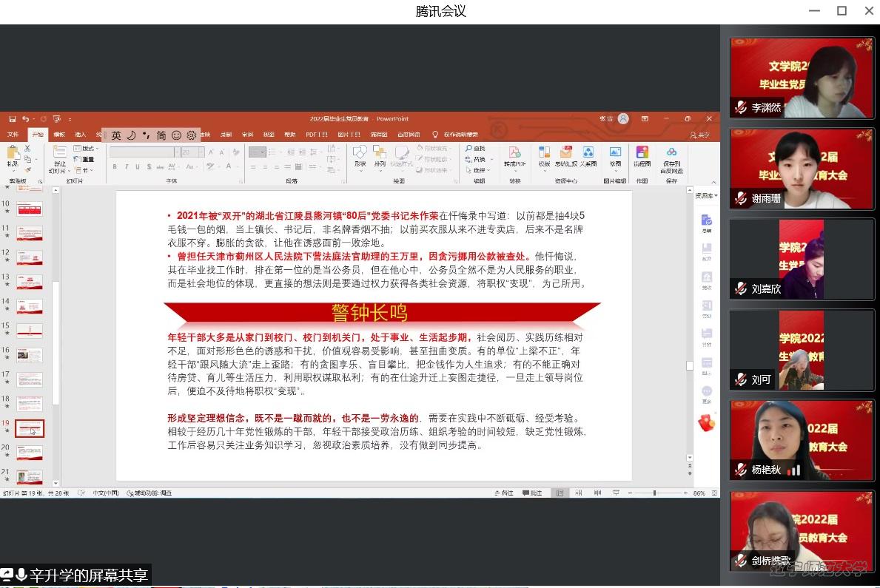Click the Convert to PDF icon
Screen dimensions: 880x588
514,153
